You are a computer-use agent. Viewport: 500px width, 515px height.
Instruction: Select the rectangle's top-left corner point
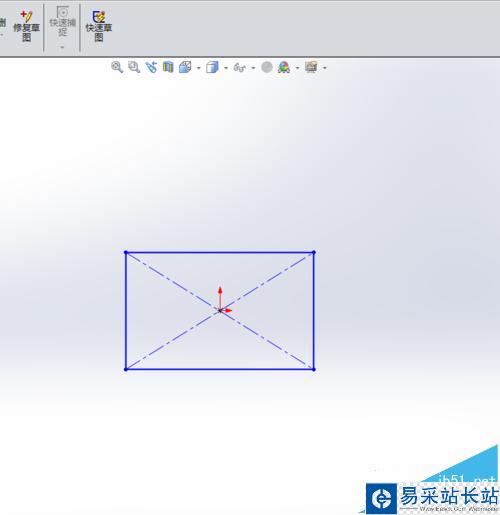click(x=126, y=252)
